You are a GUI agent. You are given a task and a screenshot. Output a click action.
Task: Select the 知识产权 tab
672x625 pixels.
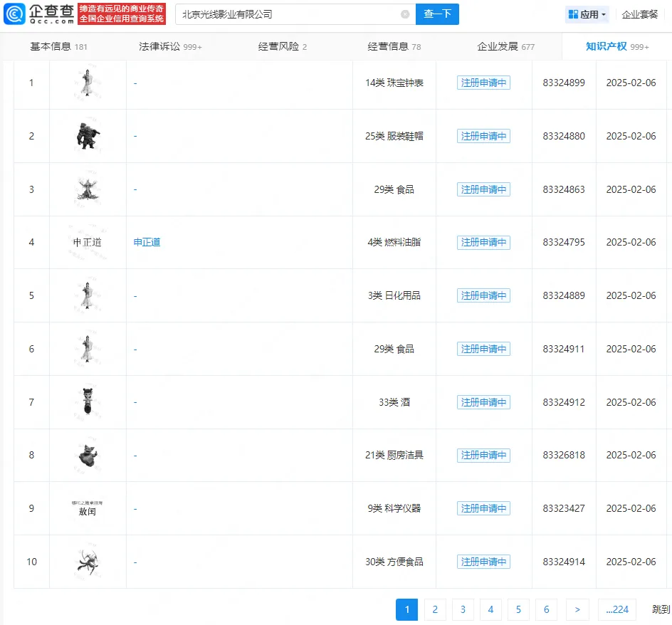(x=617, y=46)
